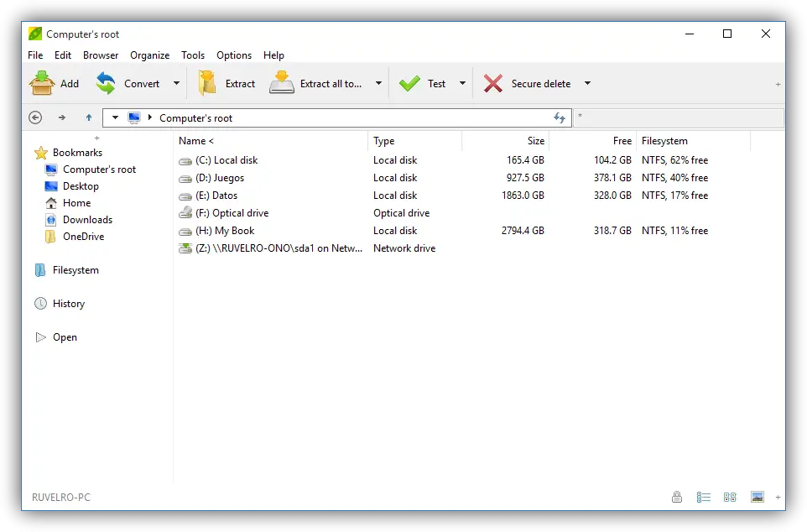
Task: Open the Convert dropdown arrow
Action: pos(176,83)
